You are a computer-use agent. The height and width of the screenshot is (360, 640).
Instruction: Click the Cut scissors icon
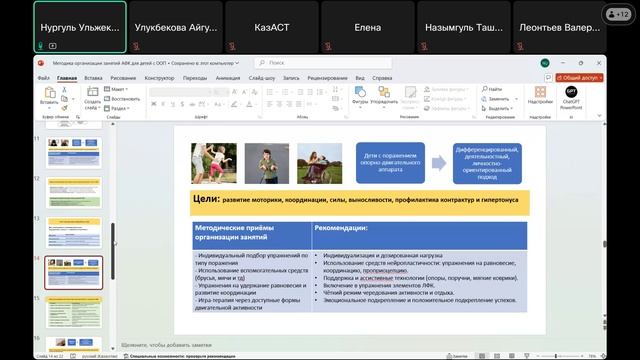pos(64,89)
